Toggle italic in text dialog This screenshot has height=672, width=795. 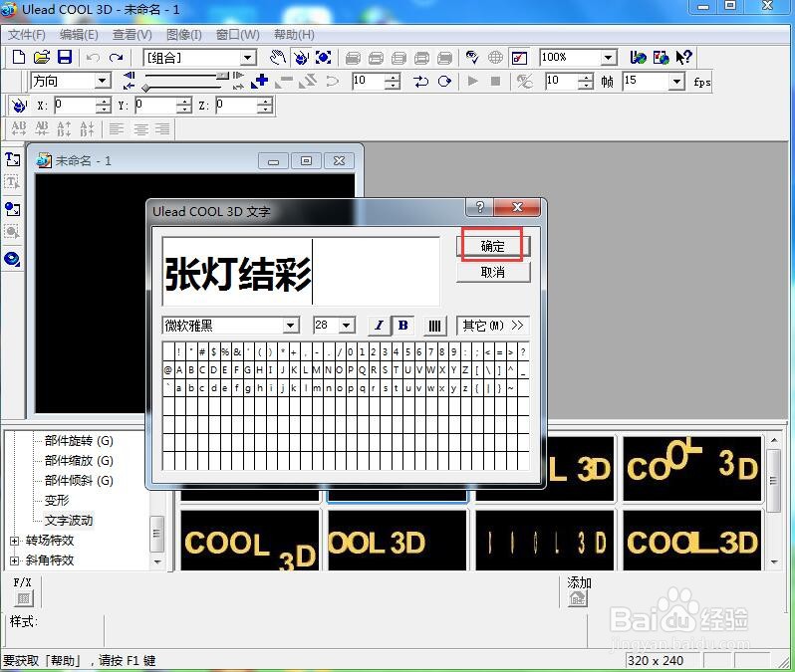coord(380,326)
